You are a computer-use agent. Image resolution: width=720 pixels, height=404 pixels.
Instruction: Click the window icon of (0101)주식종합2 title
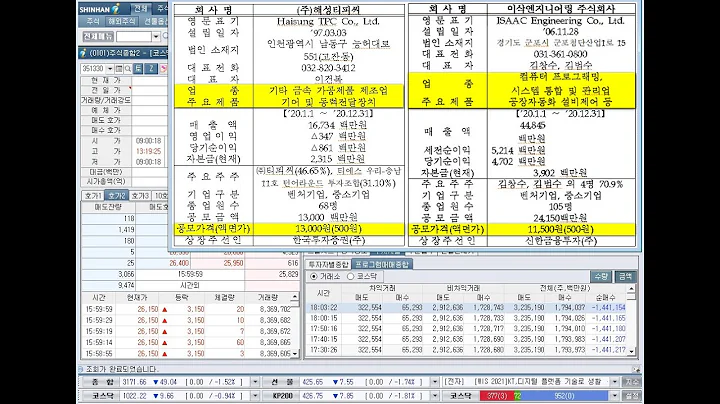click(83, 53)
